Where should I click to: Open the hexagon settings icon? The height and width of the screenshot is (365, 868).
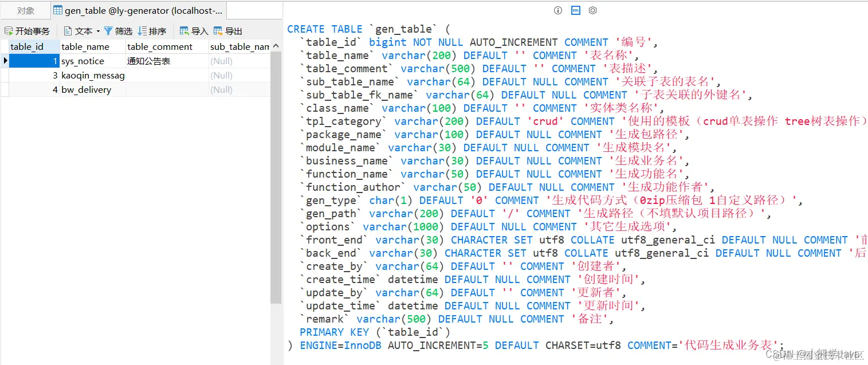(x=593, y=10)
